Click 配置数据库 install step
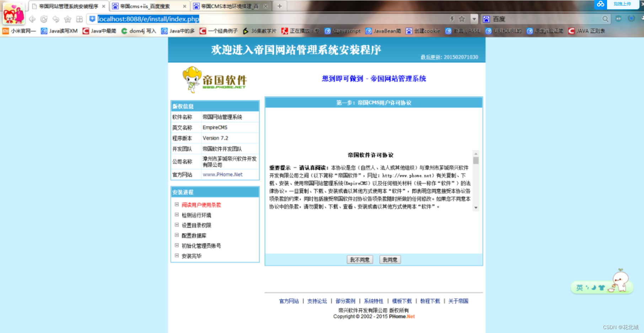 194,236
